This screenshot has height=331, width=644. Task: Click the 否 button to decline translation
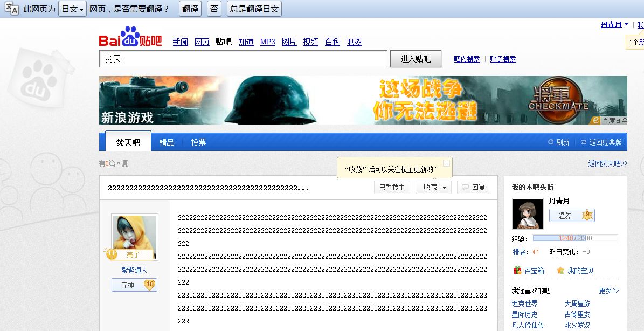click(x=214, y=9)
